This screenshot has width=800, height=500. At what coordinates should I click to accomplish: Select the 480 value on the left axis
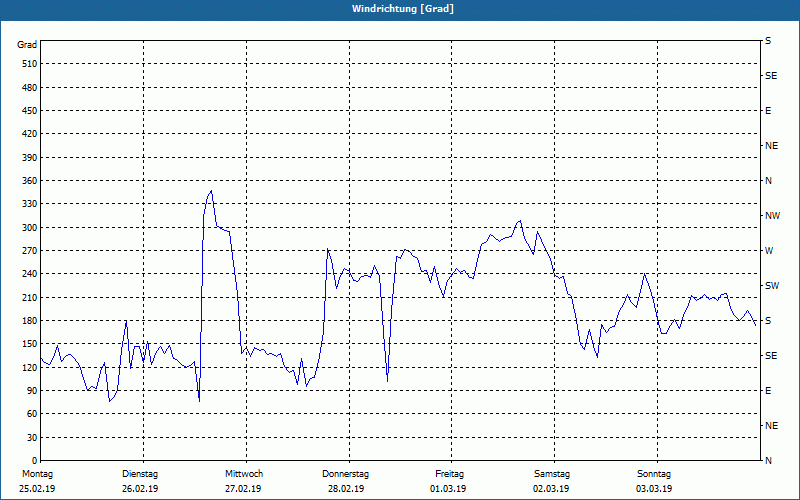[29, 87]
